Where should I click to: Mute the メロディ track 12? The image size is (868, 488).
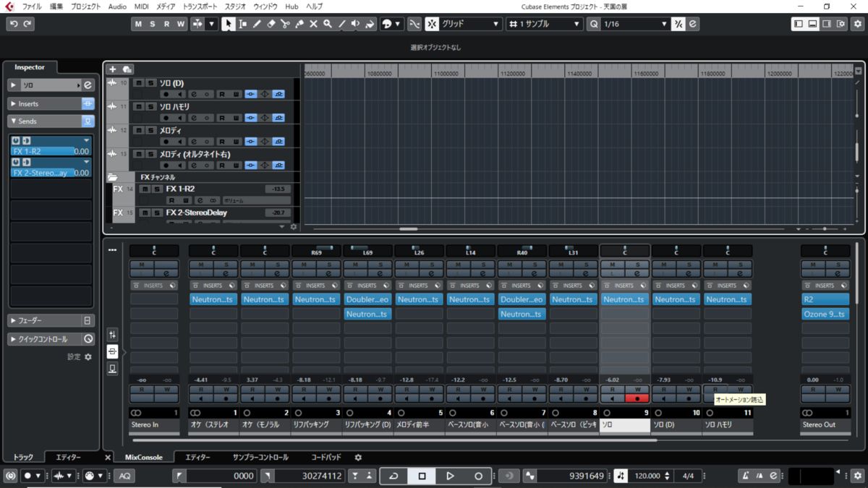click(x=139, y=130)
